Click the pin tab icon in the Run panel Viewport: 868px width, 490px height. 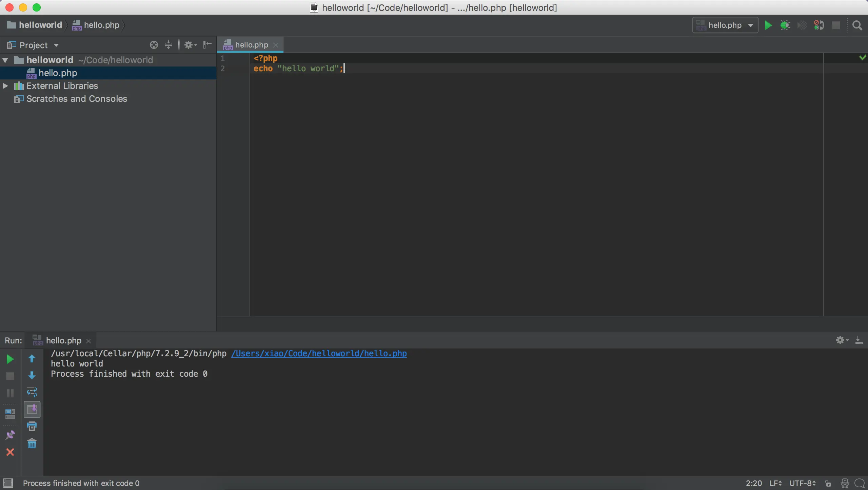(10, 435)
